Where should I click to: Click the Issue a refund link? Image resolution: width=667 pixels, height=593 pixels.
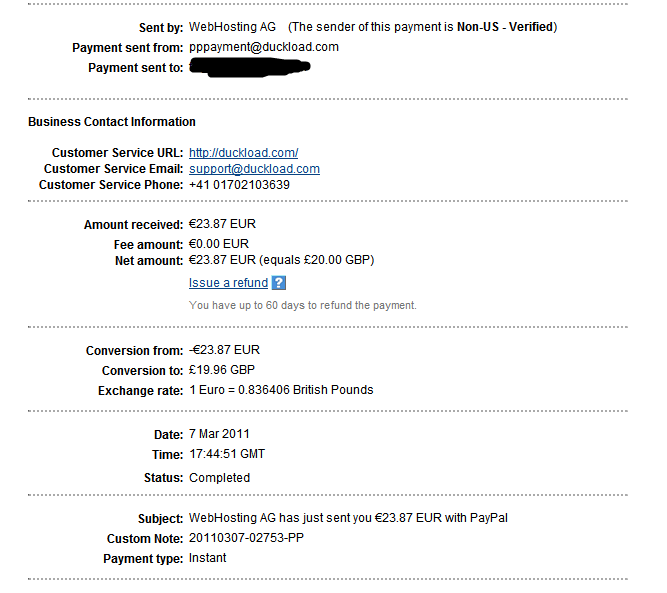tap(228, 283)
